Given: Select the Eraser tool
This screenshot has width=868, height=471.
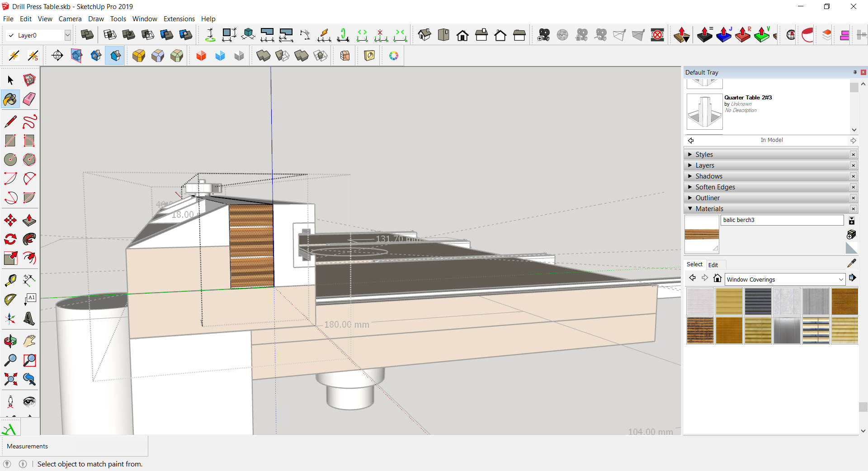Looking at the screenshot, I should click(x=29, y=99).
